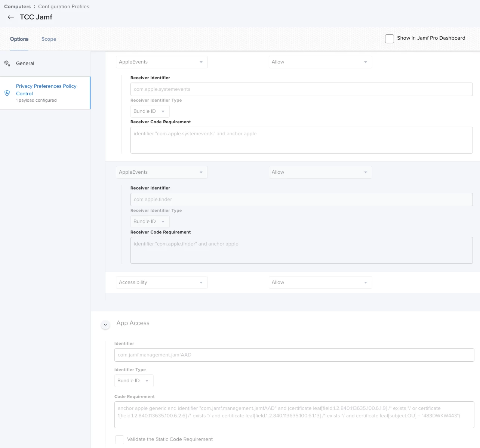Image resolution: width=480 pixels, height=448 pixels.
Task: Select Privacy Preferences Policy Control payload
Action: [45, 93]
